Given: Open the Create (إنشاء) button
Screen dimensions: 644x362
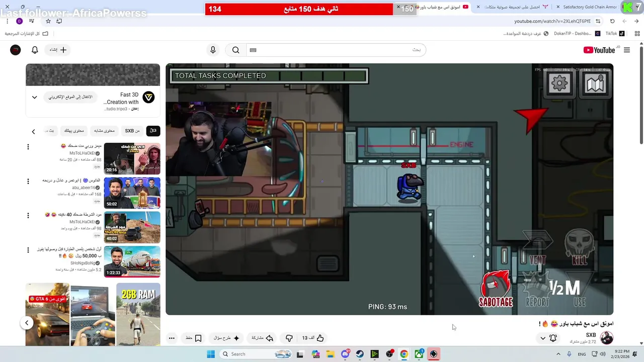Looking at the screenshot, I should tap(58, 50).
